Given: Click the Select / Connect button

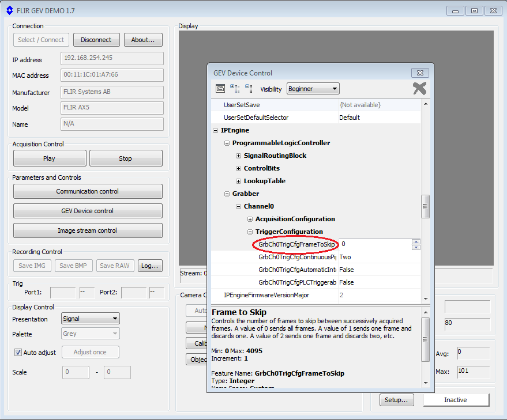Looking at the screenshot, I should pyautogui.click(x=41, y=40).
